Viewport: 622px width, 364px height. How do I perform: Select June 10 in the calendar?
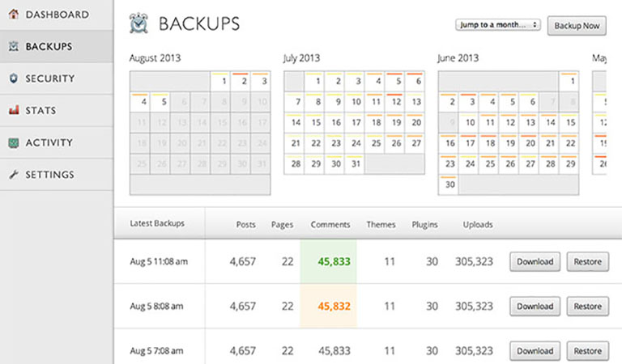tap(468, 122)
